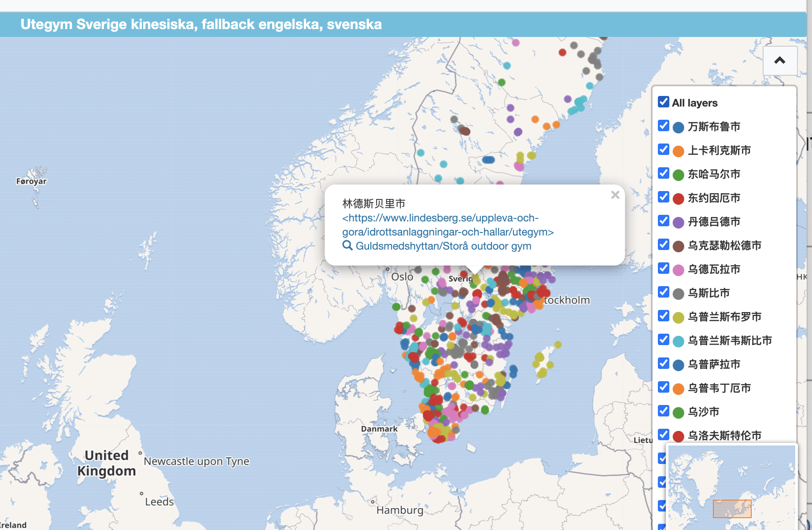Close the map popup with the X
Viewport: 812px width, 530px height.
pos(615,195)
